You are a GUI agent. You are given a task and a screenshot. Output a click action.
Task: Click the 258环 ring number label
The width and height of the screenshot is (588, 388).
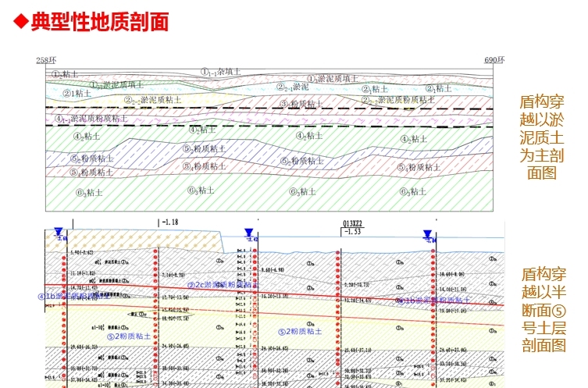tap(47, 61)
